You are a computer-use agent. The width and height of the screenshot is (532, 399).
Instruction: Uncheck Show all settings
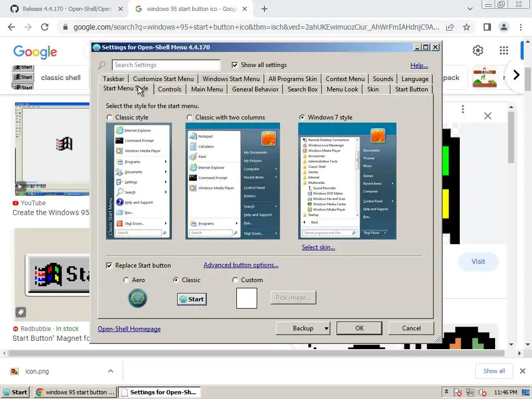[x=235, y=65]
